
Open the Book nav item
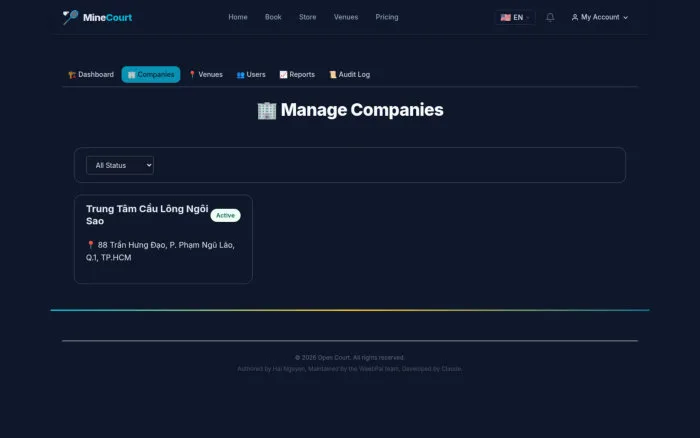[x=273, y=17]
